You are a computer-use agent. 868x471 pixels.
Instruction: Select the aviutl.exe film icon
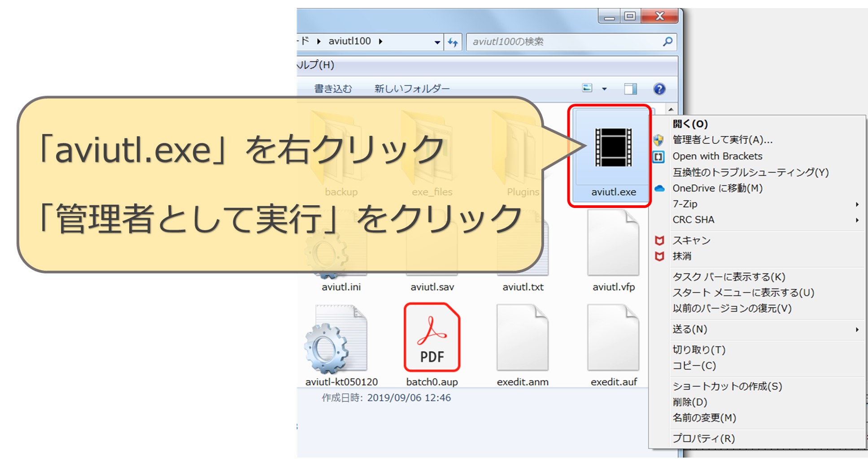tap(613, 147)
